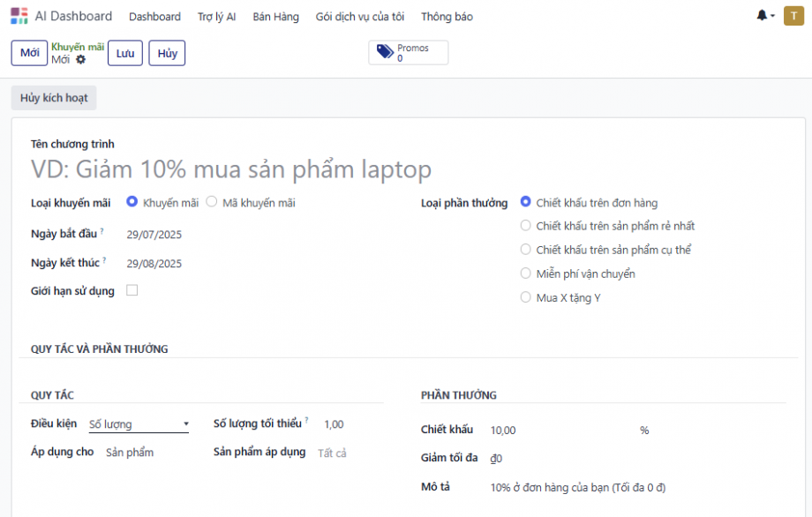
Task: Click the Promos tag icon
Action: [385, 53]
